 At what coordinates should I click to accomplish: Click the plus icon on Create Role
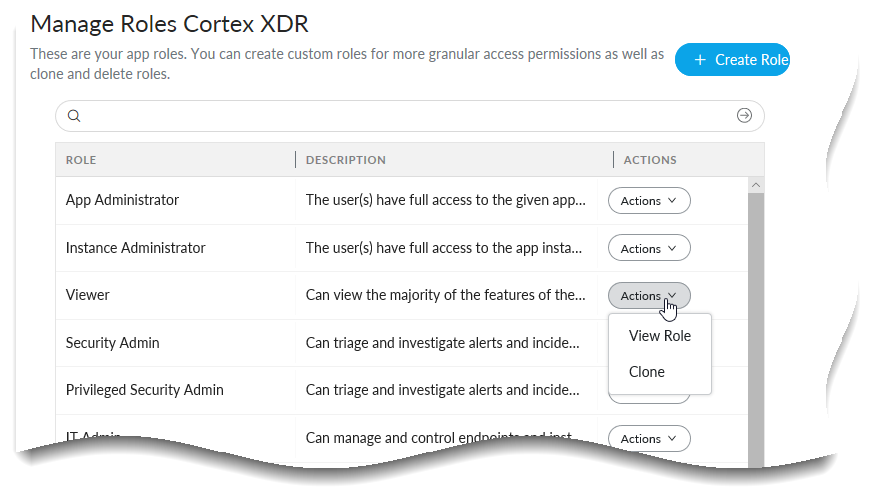click(x=700, y=60)
